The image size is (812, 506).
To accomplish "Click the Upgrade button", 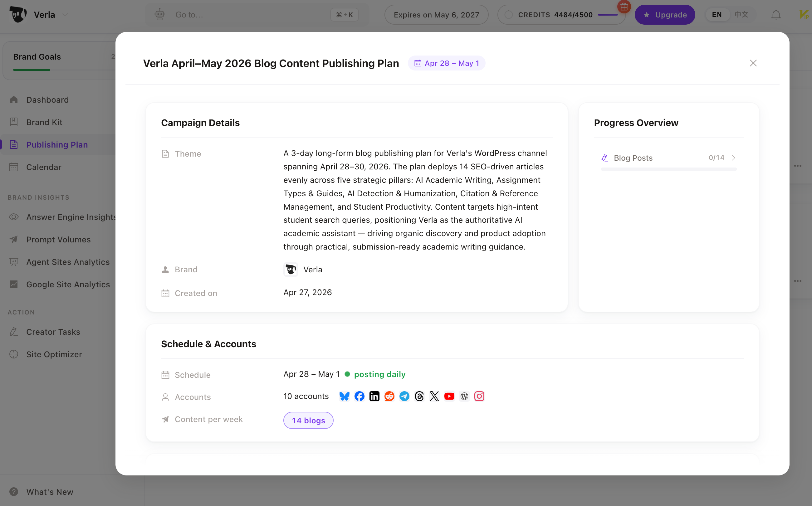I will (x=664, y=15).
